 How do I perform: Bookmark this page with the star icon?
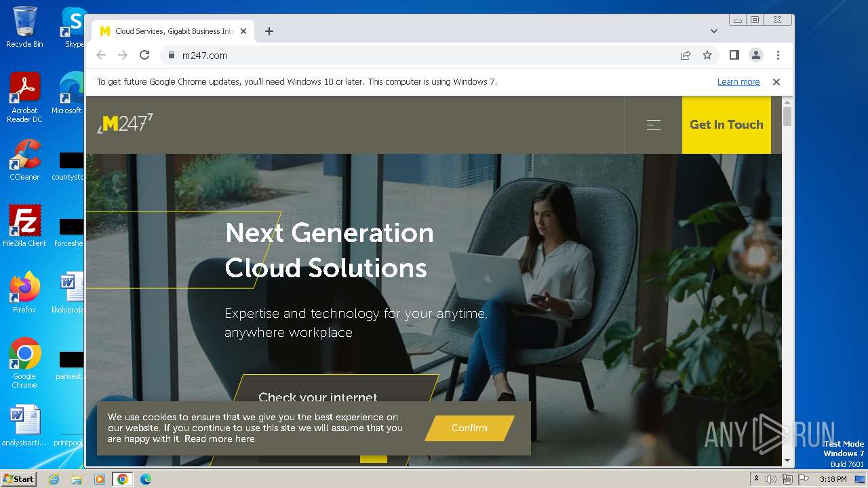click(707, 56)
